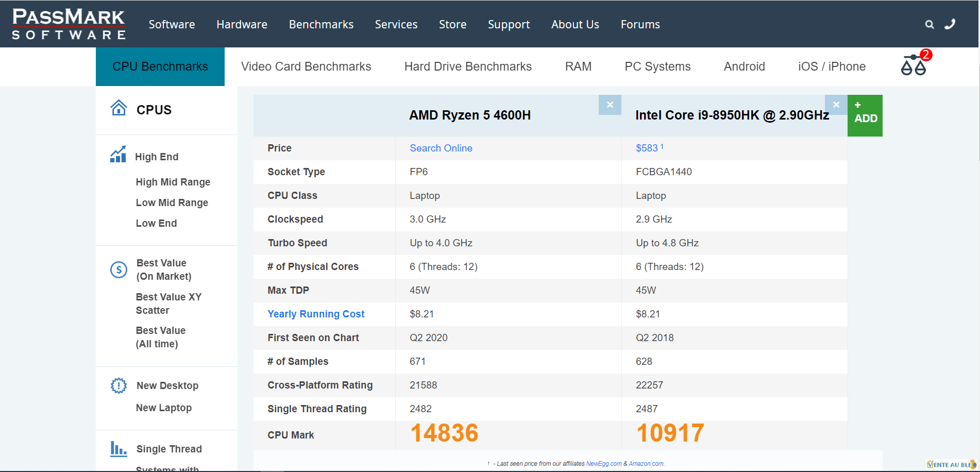Open the Benchmarks menu
This screenshot has height=472, width=980.
(321, 24)
